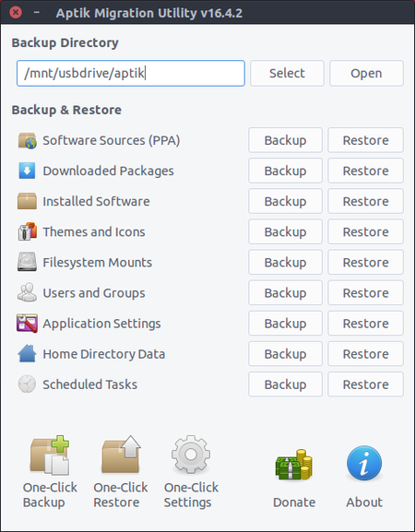Screen dimensions: 415x532
Task: Focus the backup directory path field
Action: [131, 73]
